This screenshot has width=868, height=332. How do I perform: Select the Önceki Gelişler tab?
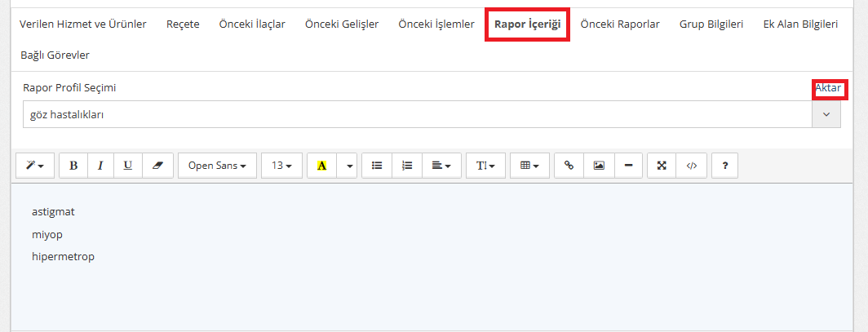coord(342,24)
